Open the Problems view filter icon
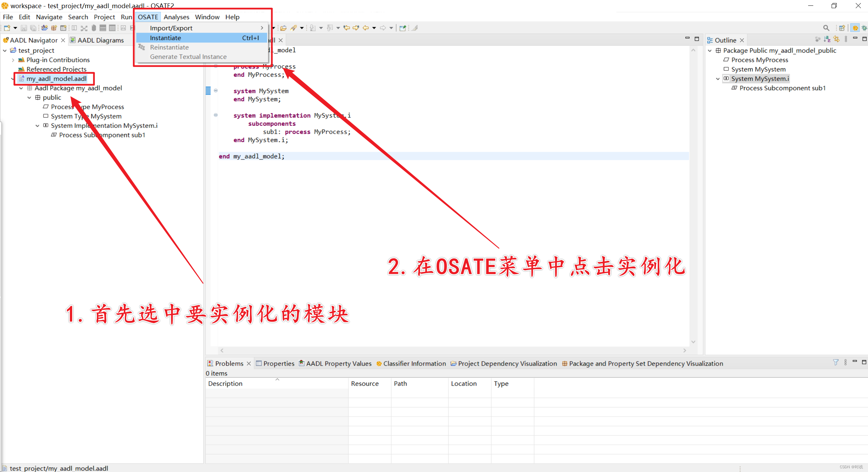 (x=835, y=363)
